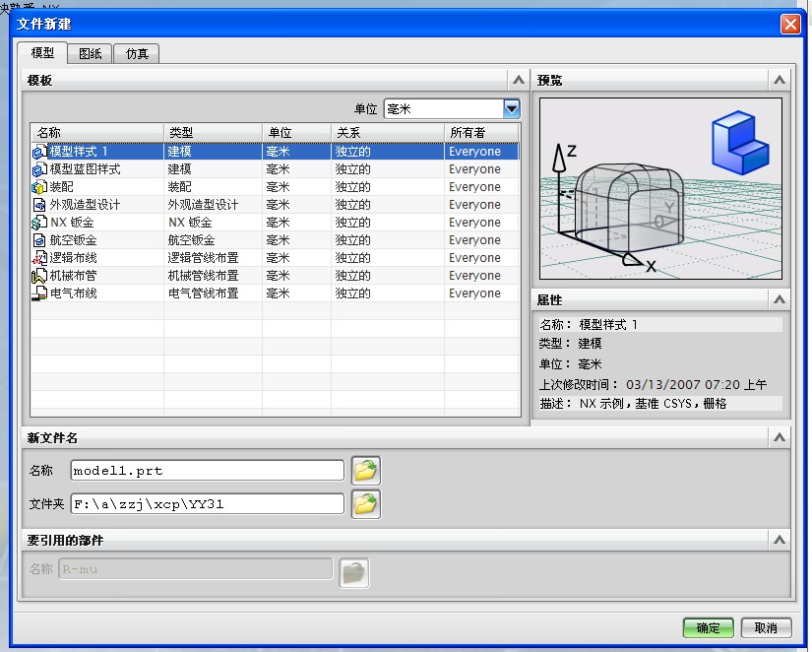Click the 电气布线 template icon
The image size is (812, 652).
[39, 293]
